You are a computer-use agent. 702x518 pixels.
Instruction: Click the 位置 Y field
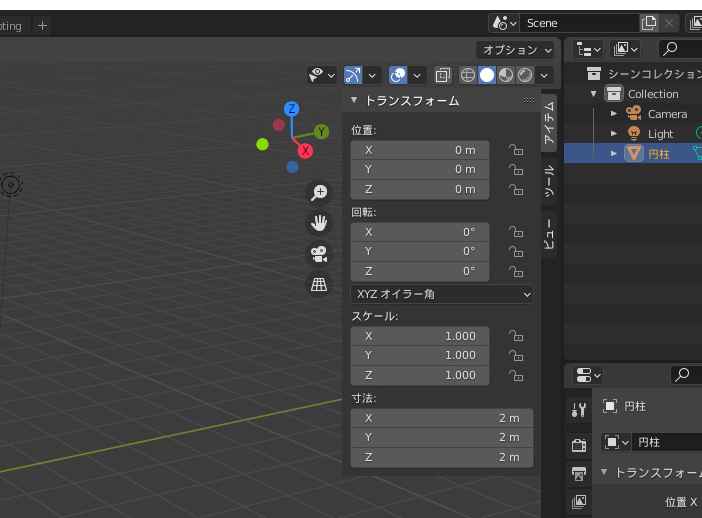coord(420,169)
